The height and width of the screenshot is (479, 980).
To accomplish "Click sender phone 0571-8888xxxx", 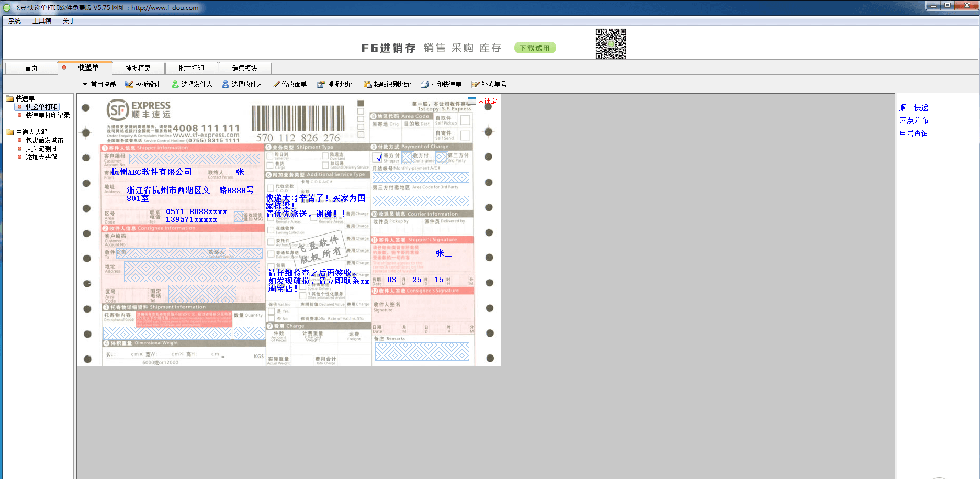I will pyautogui.click(x=196, y=211).
